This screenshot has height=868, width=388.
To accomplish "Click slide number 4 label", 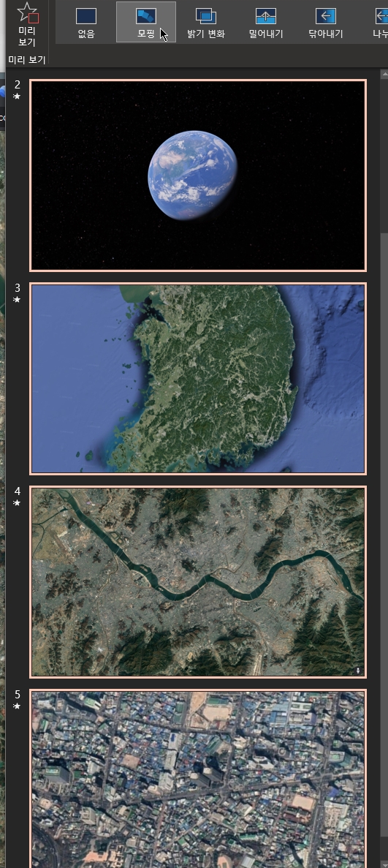I will click(x=17, y=491).
